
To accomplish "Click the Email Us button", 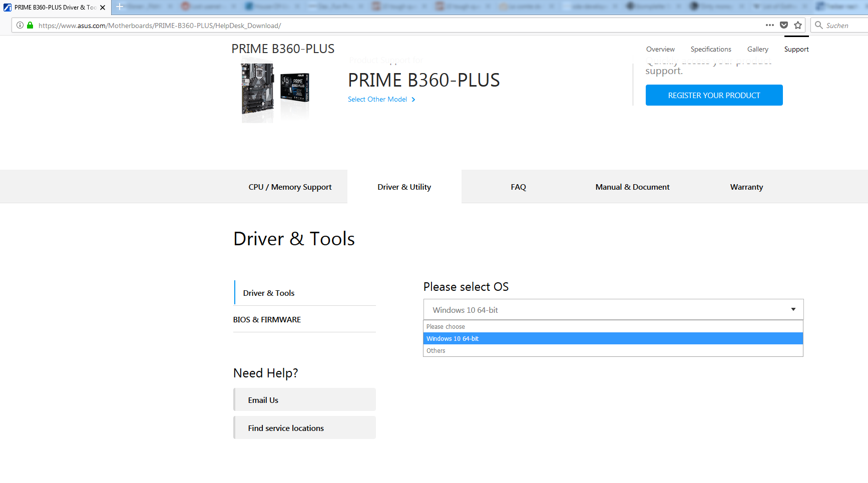I will 304,399.
